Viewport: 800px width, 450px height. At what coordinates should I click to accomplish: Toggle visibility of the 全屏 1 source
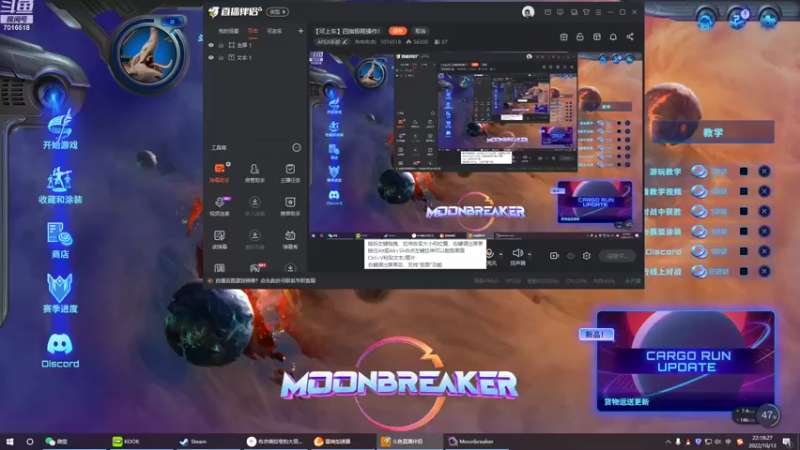211,45
